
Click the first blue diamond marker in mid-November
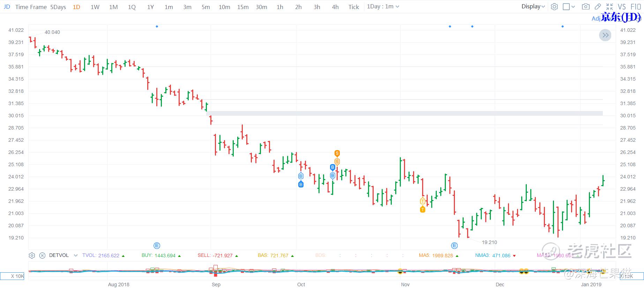pos(450,27)
